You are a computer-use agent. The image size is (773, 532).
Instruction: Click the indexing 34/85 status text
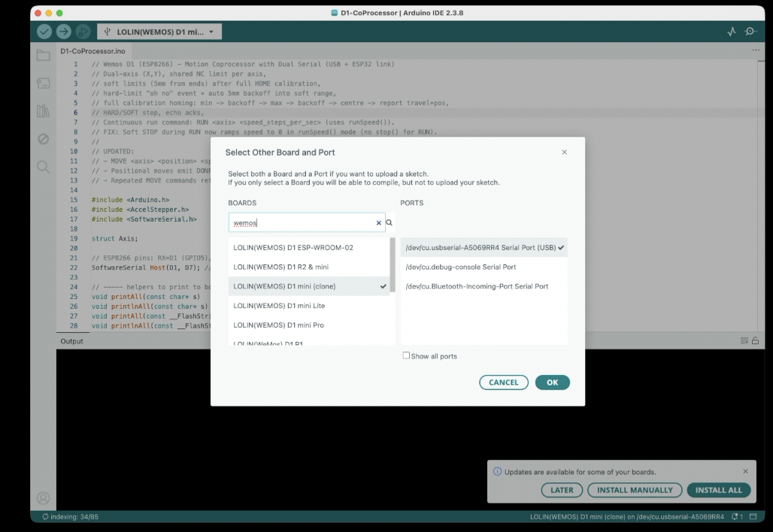coord(70,517)
